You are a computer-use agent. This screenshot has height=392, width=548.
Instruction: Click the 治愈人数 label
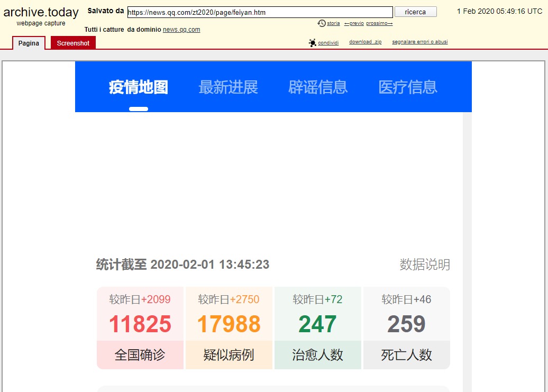(x=318, y=355)
